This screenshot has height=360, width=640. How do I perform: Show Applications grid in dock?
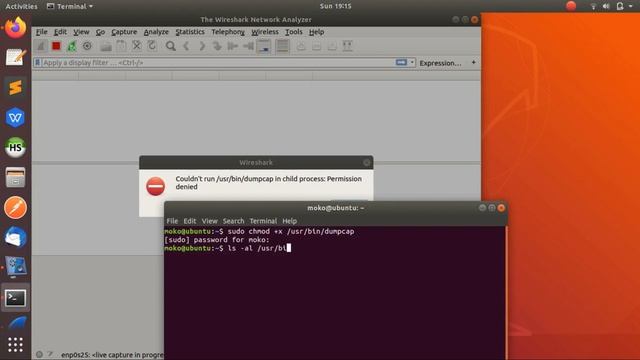tap(16, 345)
